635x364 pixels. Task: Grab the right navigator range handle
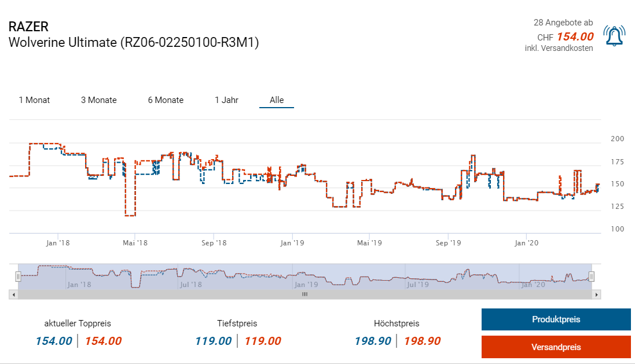(592, 277)
